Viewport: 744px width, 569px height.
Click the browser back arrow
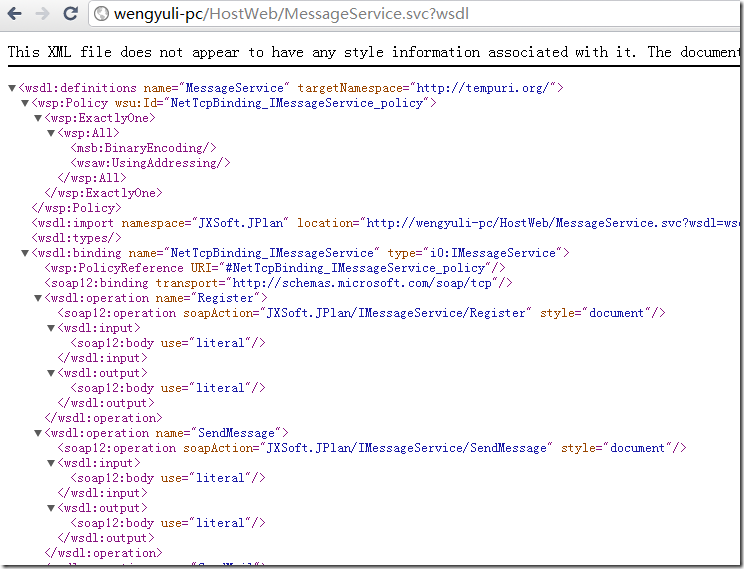coord(17,14)
